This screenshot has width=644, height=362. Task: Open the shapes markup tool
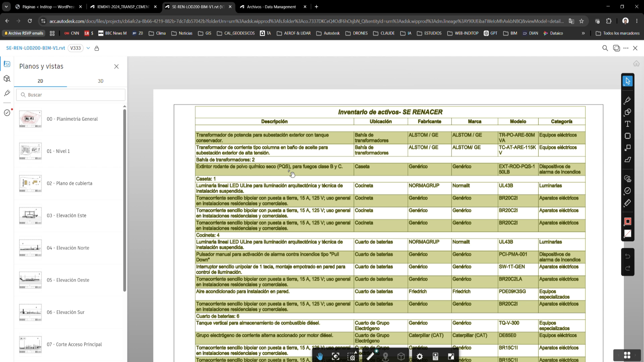pyautogui.click(x=628, y=112)
